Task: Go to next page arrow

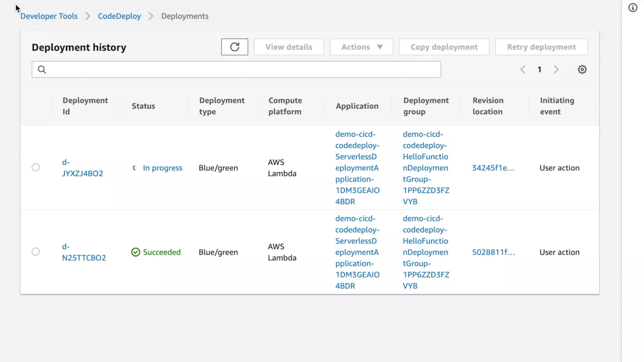Action: [x=556, y=69]
